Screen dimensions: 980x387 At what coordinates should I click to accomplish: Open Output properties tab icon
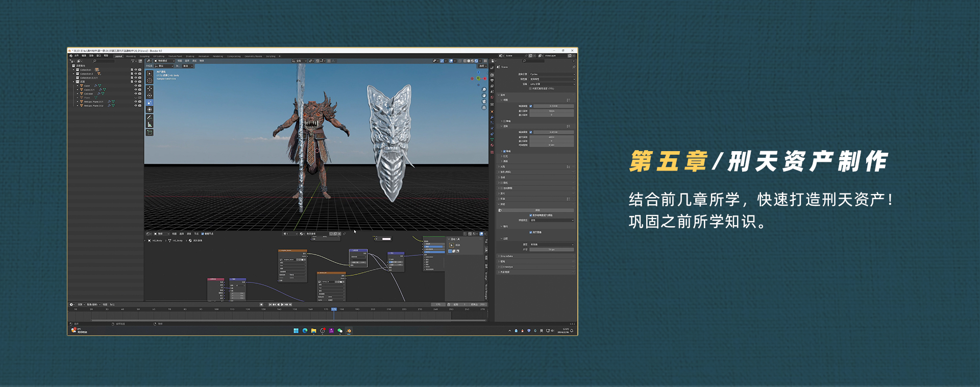coord(492,81)
